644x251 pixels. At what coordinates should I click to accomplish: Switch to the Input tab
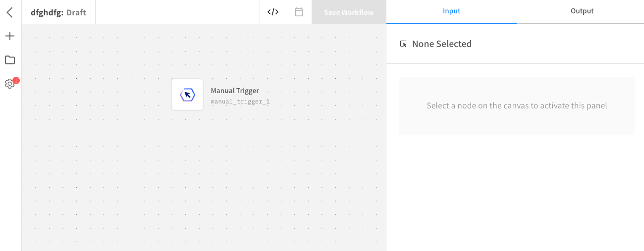tap(452, 11)
